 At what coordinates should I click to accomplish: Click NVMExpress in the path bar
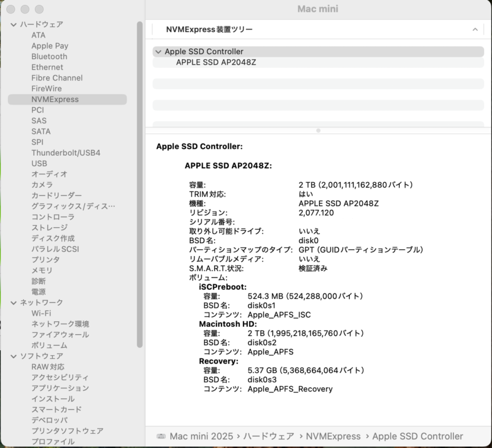coord(333,436)
